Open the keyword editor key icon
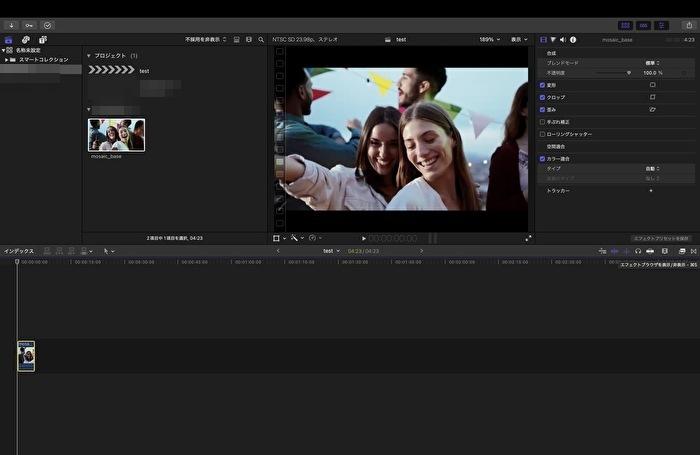This screenshot has height=455, width=700. [29, 25]
